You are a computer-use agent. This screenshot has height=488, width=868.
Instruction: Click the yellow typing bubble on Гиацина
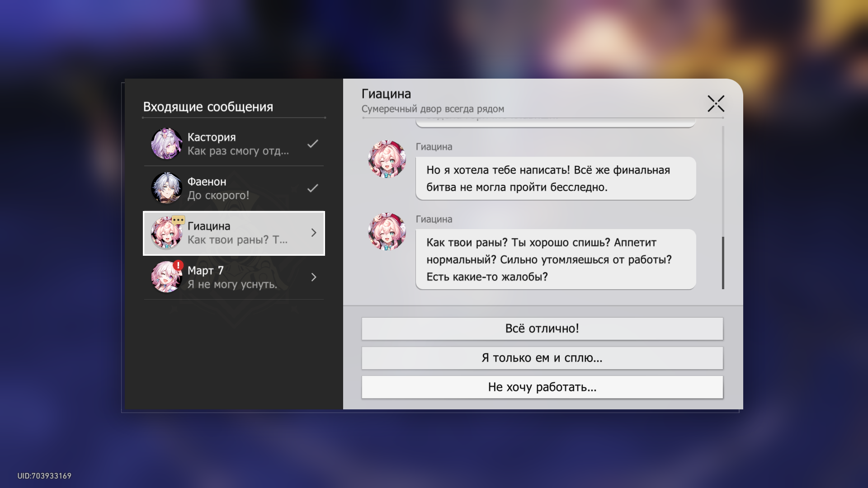[178, 220]
